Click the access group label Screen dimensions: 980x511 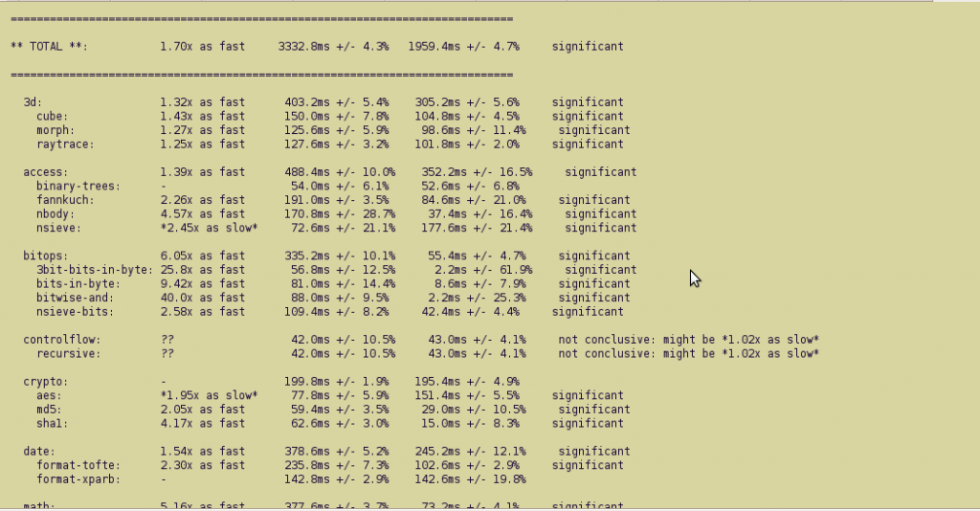coord(45,172)
